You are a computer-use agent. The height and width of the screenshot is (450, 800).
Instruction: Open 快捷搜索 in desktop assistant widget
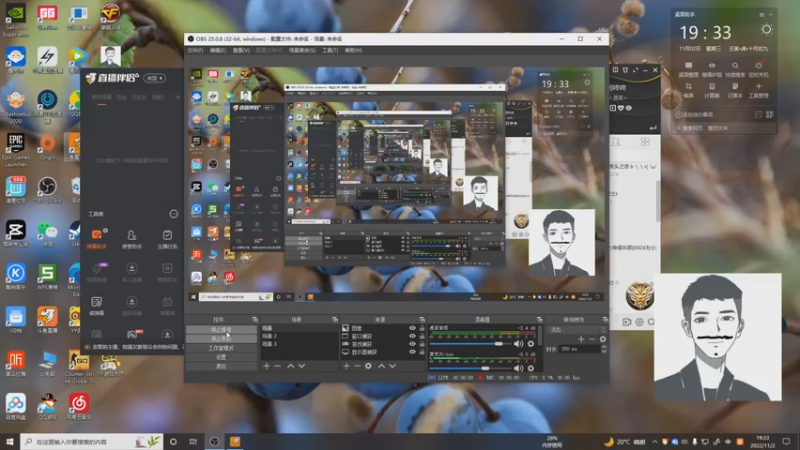pos(735,69)
